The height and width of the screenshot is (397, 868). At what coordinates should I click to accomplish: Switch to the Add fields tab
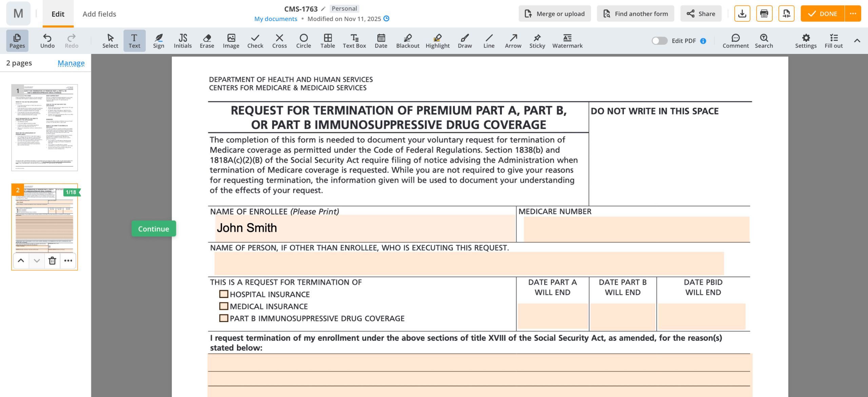coord(99,14)
